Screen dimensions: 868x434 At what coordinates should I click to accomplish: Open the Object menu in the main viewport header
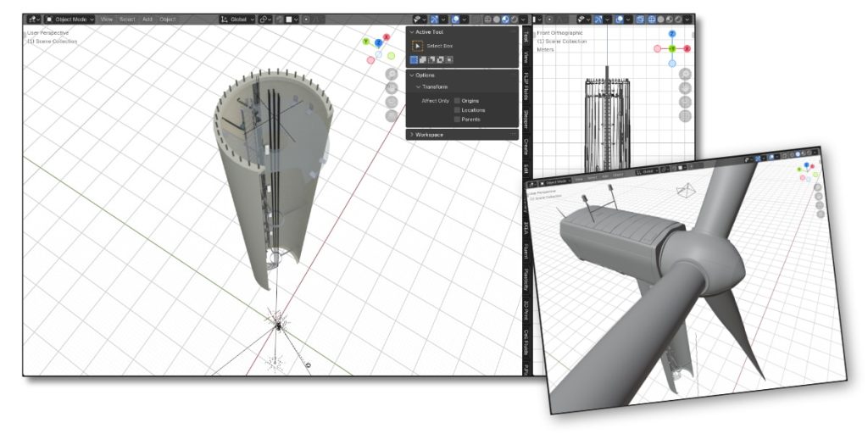coord(167,19)
